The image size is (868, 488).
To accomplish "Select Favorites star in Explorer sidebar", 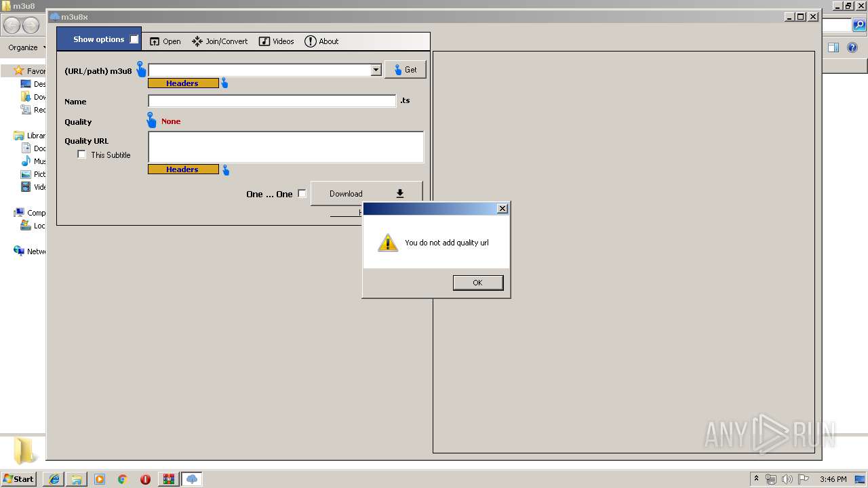I will [19, 70].
